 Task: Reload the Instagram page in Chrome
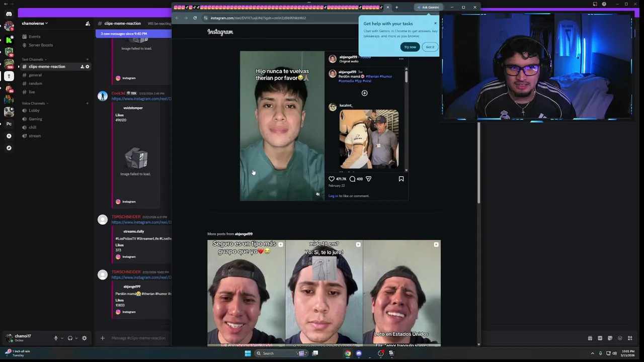(x=195, y=18)
